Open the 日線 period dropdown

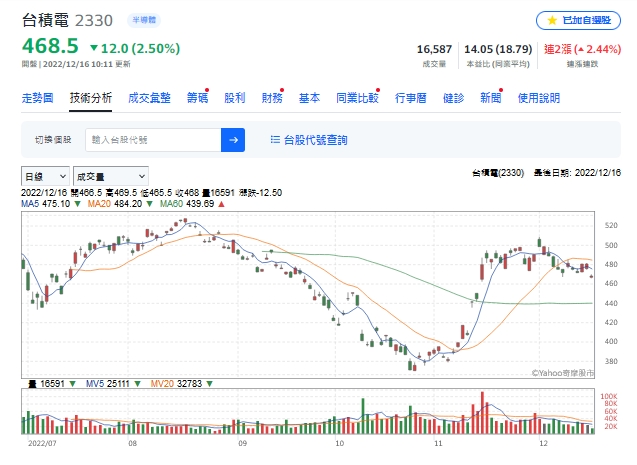[x=45, y=176]
